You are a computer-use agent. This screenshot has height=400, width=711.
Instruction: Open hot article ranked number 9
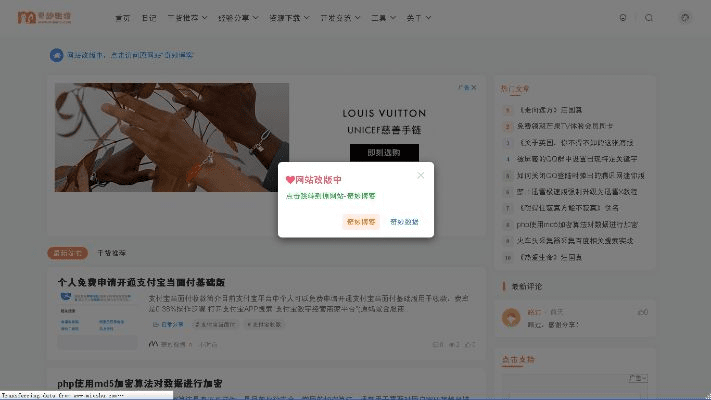[x=575, y=241]
